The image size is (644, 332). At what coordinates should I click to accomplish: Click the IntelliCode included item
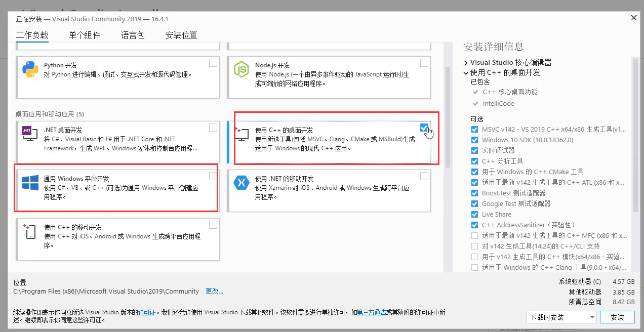498,103
